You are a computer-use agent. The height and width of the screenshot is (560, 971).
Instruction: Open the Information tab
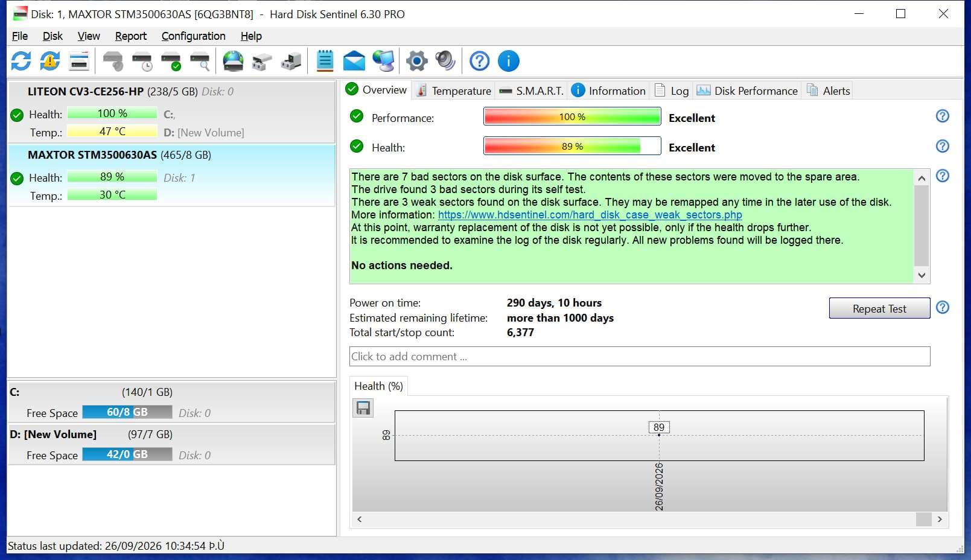point(608,91)
